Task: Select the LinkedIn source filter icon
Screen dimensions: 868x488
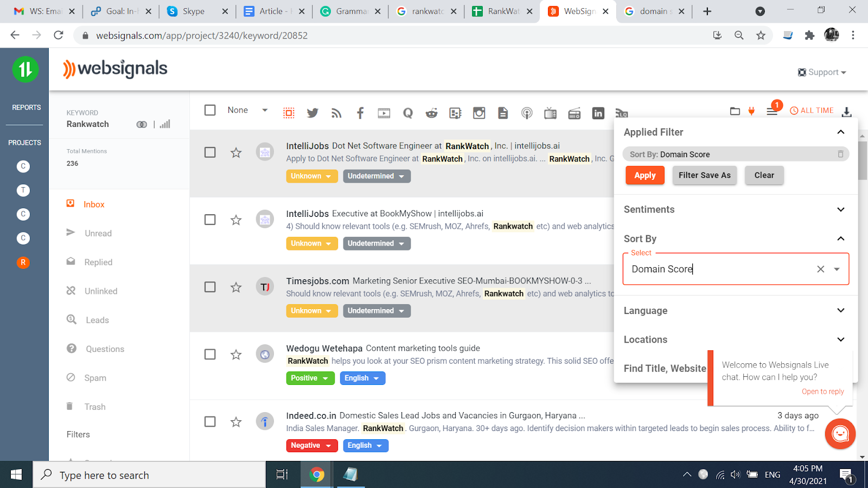Action: click(x=598, y=113)
